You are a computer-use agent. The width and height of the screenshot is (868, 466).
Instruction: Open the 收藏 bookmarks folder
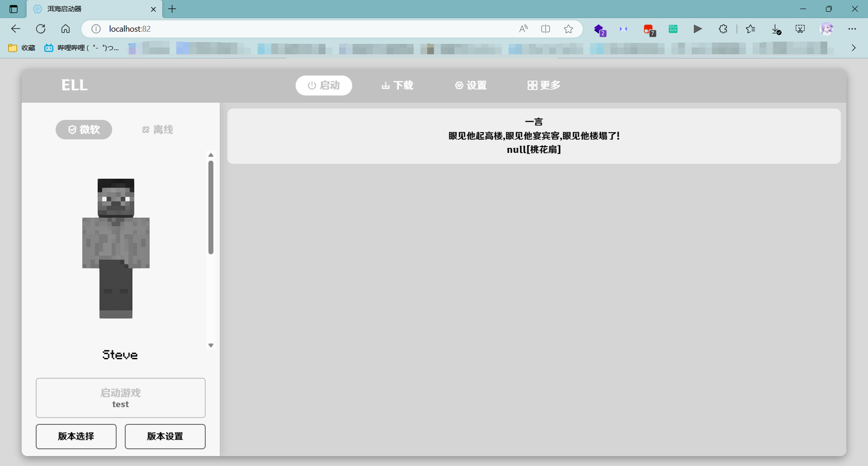click(x=22, y=48)
